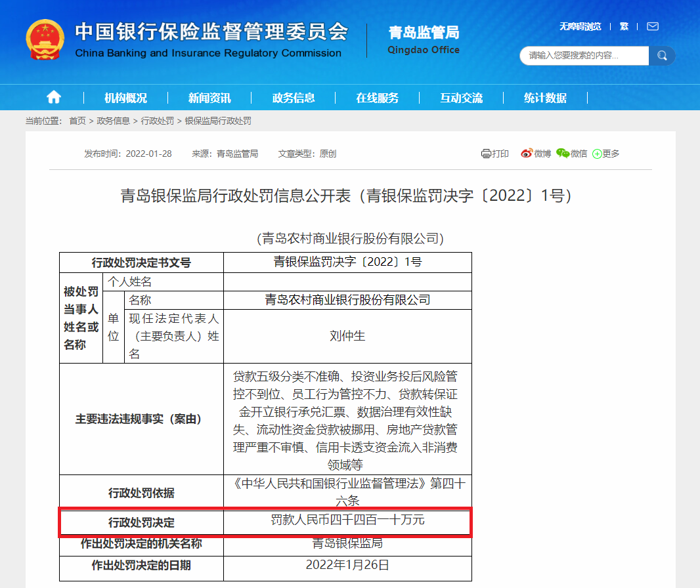Open the mail envelope icon

tap(653, 26)
